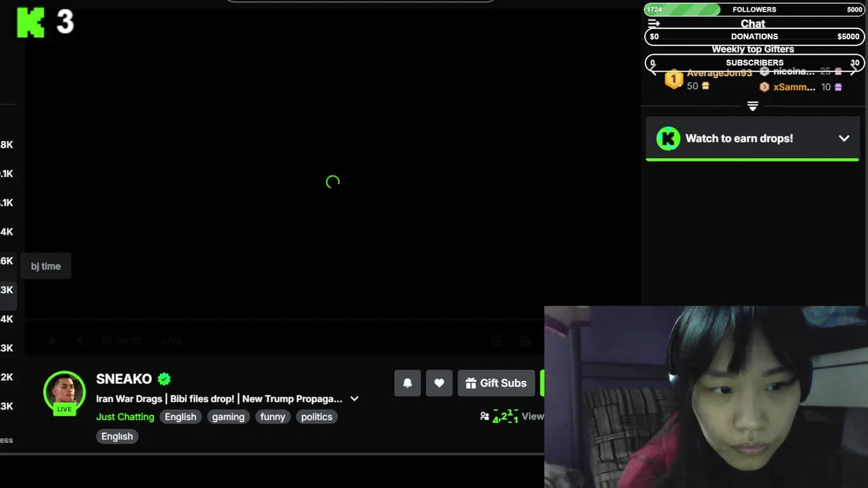This screenshot has width=868, height=488.
Task: Click the Watch to earn drops! banner text
Action: [x=739, y=138]
